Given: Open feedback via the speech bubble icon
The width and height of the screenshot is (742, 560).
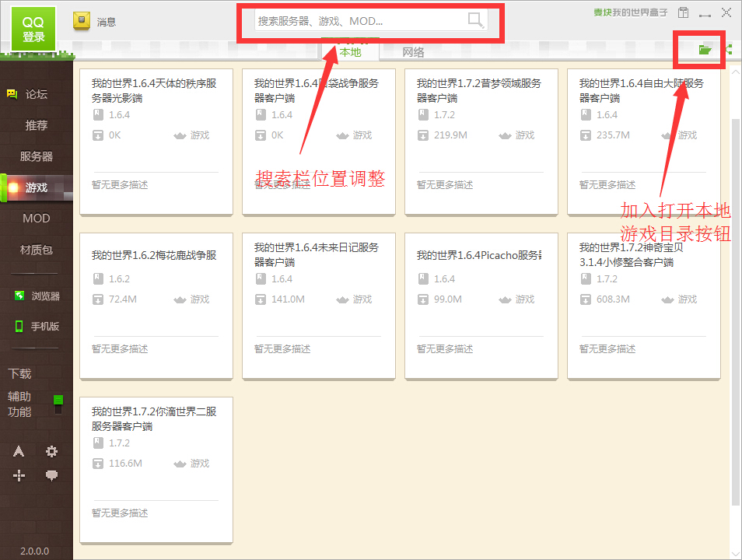Looking at the screenshot, I should (51, 474).
